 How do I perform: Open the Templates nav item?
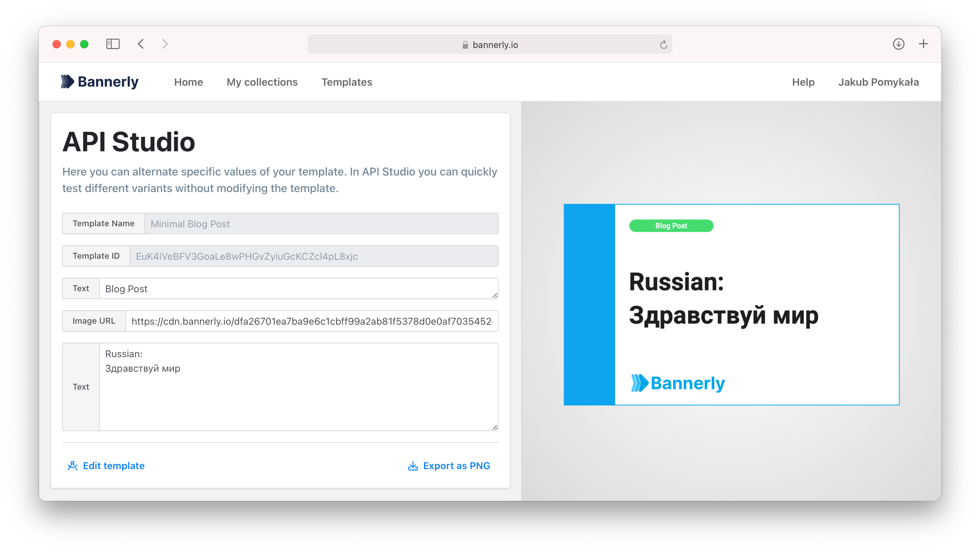pos(347,82)
